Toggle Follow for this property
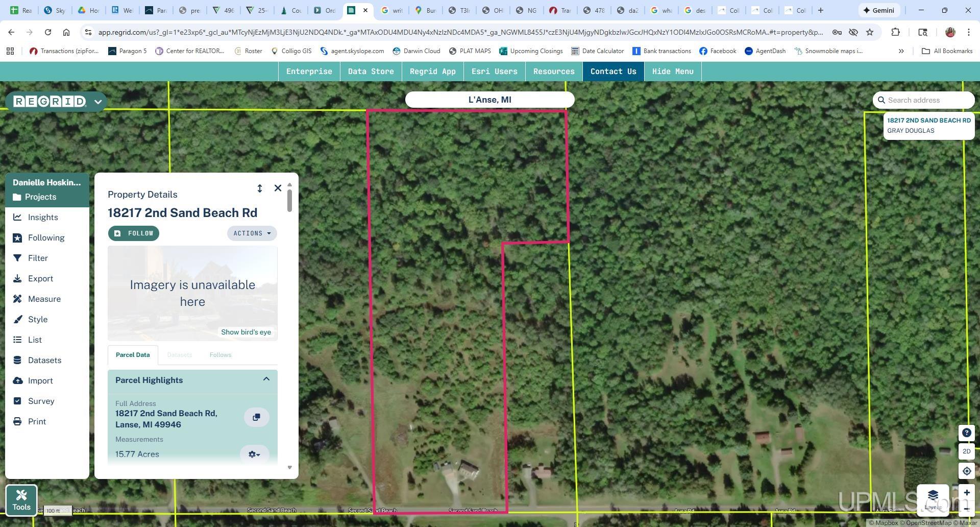The height and width of the screenshot is (527, 980). [134, 233]
